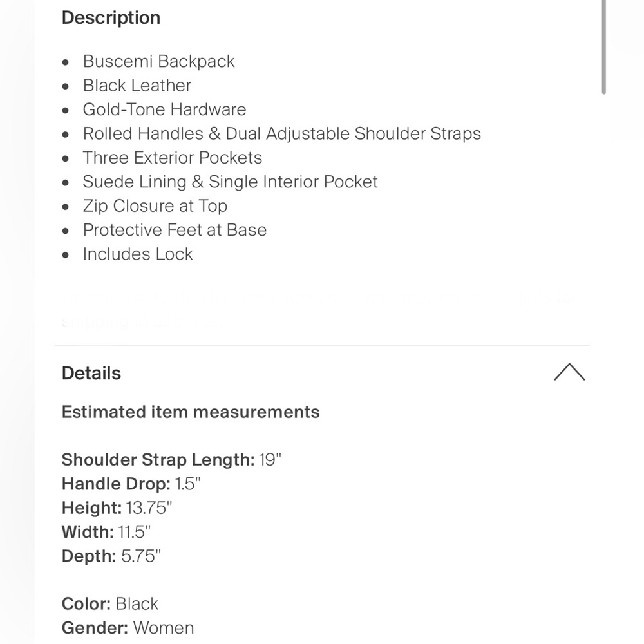
Task: Click the Estimated item measurements subheading
Action: (191, 412)
